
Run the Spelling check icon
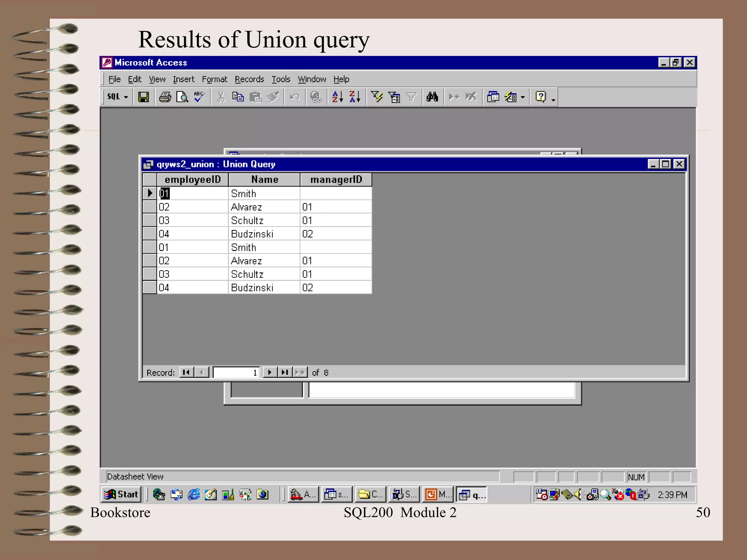(x=199, y=97)
